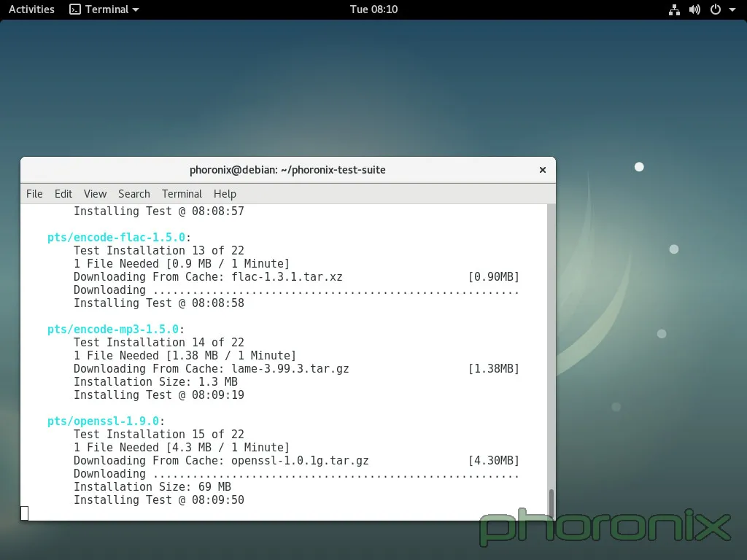This screenshot has width=747, height=560.
Task: Expand the system menu arrow
Action: 732,9
